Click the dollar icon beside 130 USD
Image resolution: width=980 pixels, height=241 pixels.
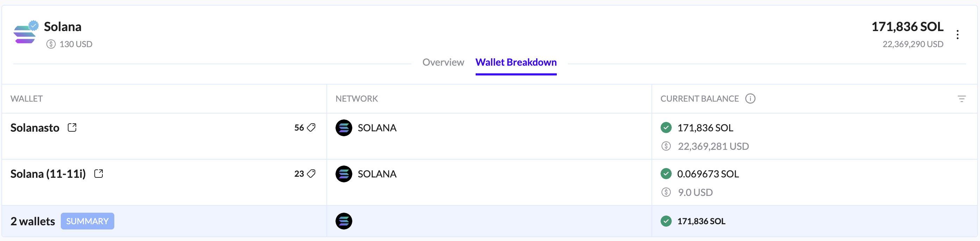51,44
